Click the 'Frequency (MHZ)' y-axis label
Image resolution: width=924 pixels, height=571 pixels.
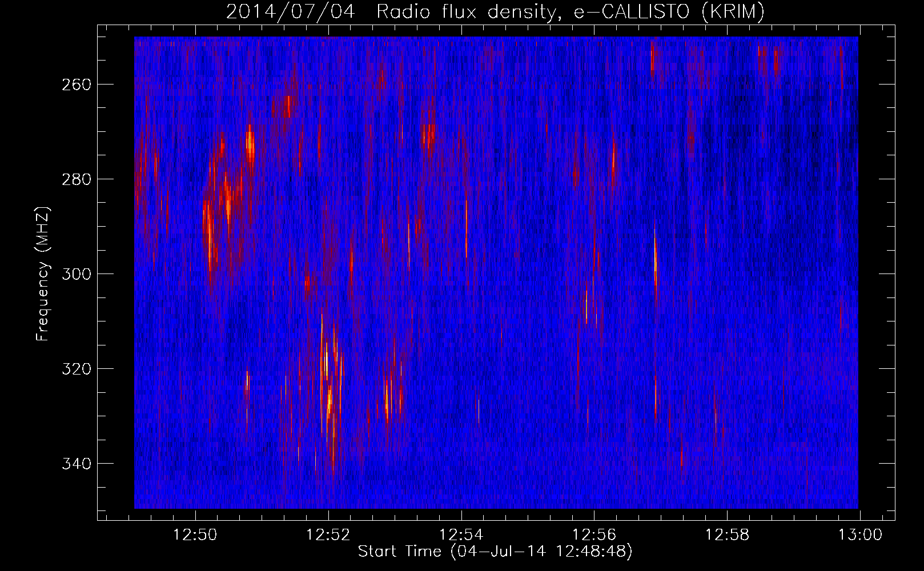pos(43,274)
